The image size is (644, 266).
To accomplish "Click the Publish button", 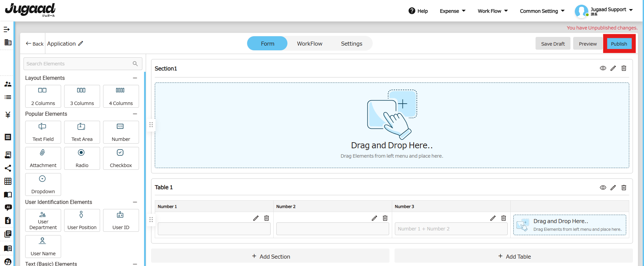I will [x=618, y=44].
